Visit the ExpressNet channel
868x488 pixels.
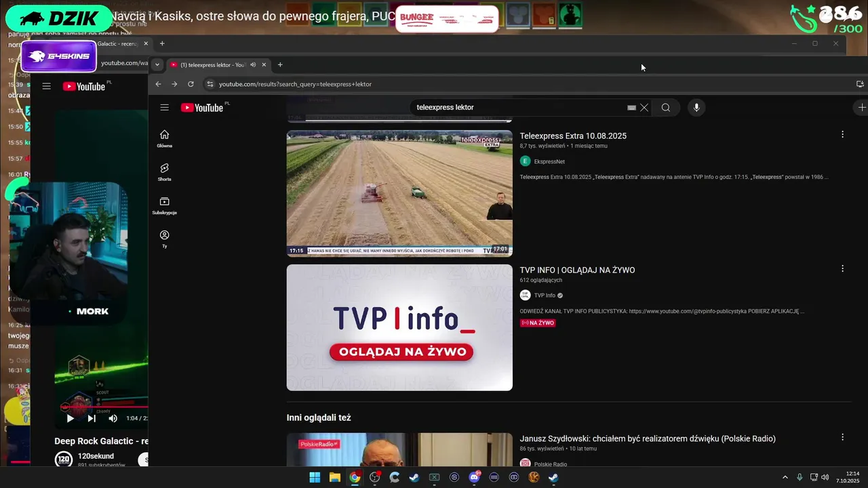point(549,161)
